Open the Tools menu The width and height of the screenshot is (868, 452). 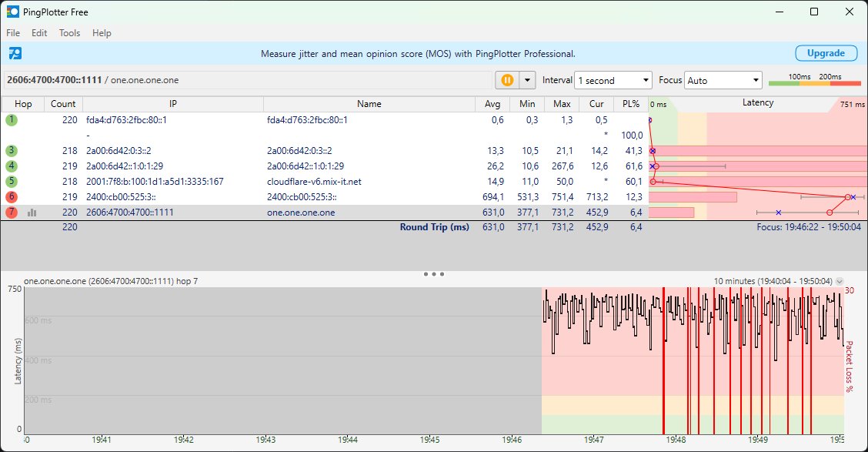tap(69, 33)
